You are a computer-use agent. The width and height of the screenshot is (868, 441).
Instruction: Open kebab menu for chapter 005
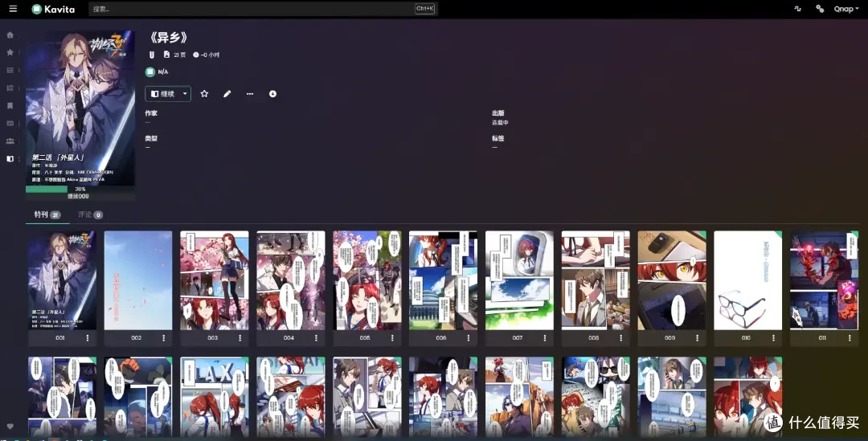point(392,337)
